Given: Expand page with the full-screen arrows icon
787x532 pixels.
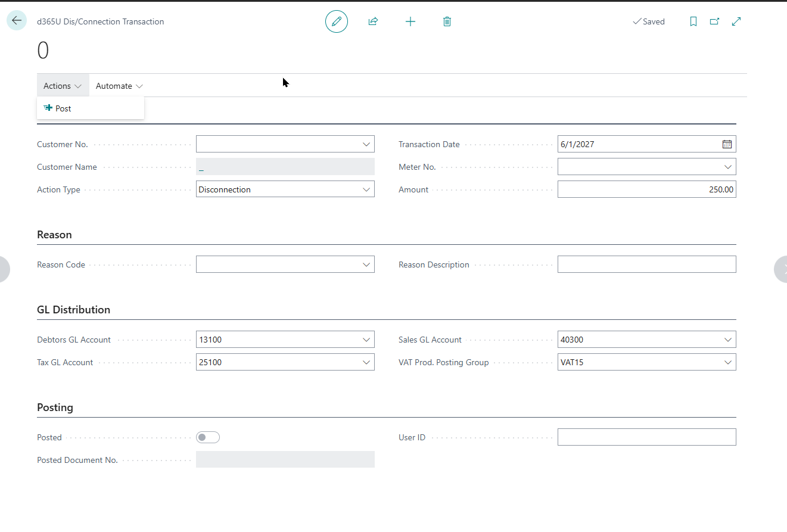Looking at the screenshot, I should coord(736,21).
